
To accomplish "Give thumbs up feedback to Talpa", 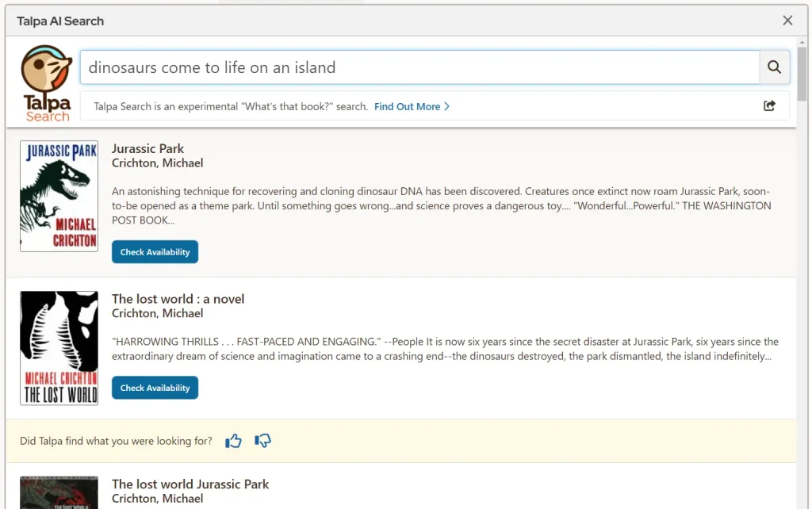I will pyautogui.click(x=233, y=441).
